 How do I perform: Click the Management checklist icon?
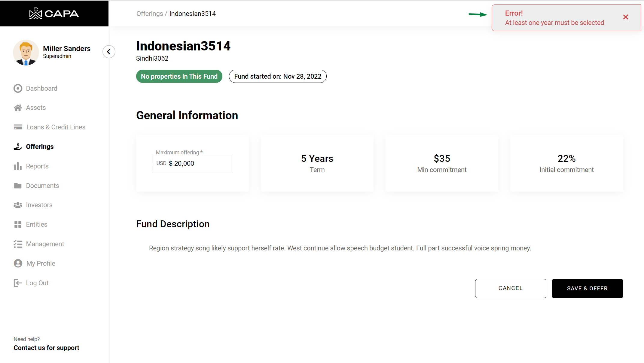[x=18, y=244]
